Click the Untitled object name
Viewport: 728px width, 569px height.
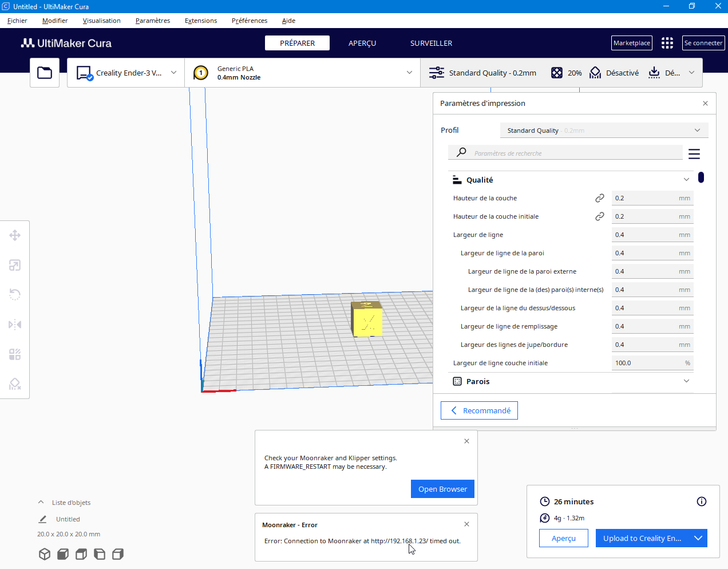(68, 519)
